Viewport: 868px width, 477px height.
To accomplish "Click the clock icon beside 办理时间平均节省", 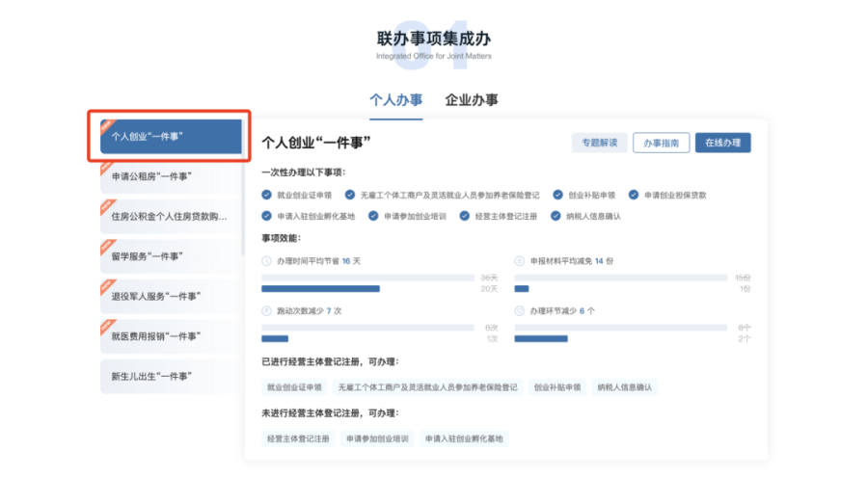I will pyautogui.click(x=267, y=261).
